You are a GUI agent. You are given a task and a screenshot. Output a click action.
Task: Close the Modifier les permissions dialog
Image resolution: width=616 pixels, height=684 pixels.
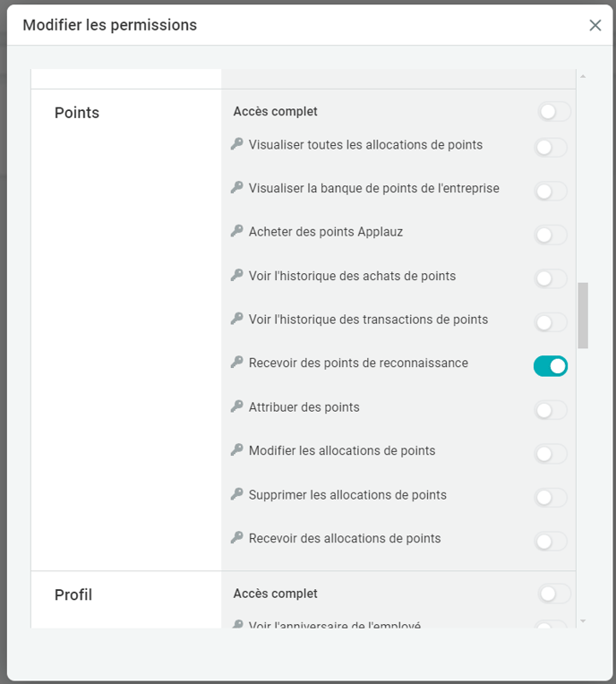[x=595, y=25]
